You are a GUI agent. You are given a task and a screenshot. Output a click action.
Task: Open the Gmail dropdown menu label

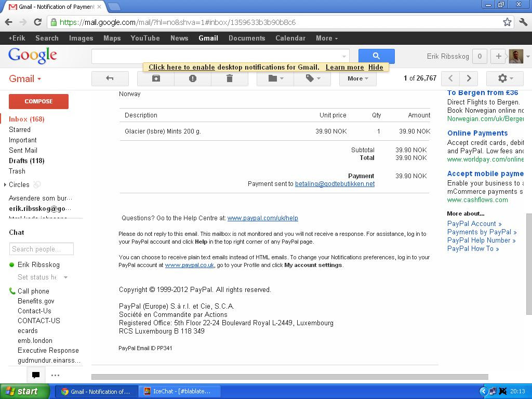(x=25, y=79)
